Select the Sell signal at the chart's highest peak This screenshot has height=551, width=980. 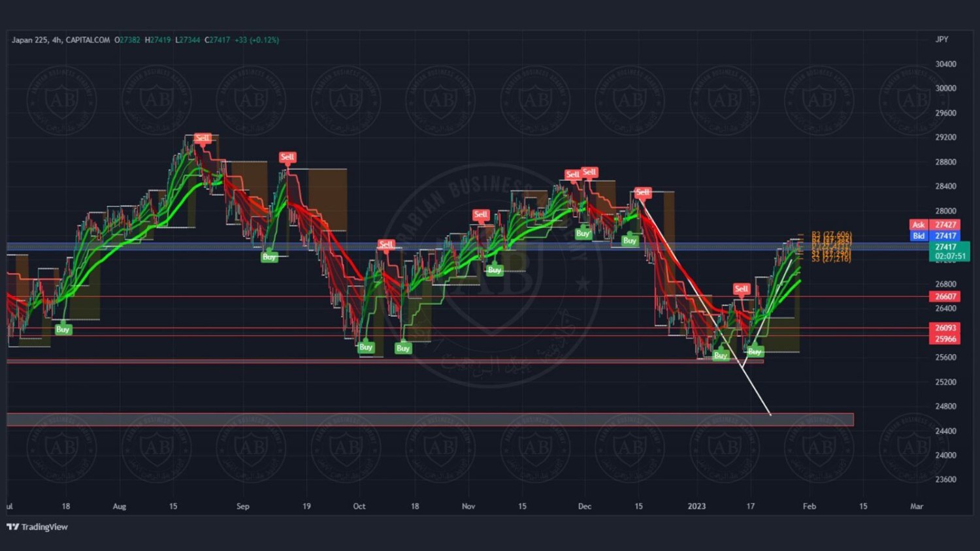click(203, 138)
